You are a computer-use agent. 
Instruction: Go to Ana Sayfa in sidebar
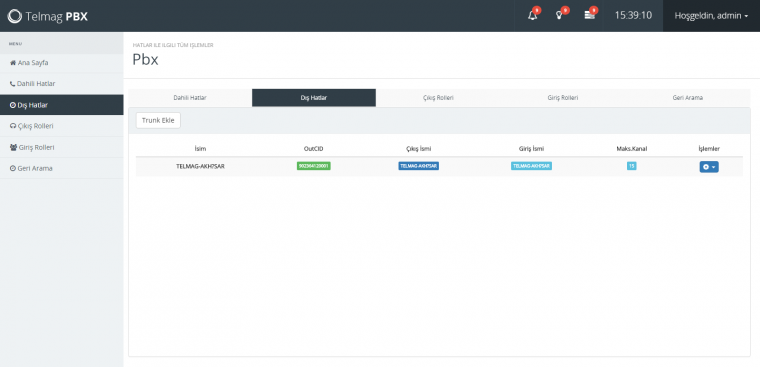pyautogui.click(x=62, y=63)
